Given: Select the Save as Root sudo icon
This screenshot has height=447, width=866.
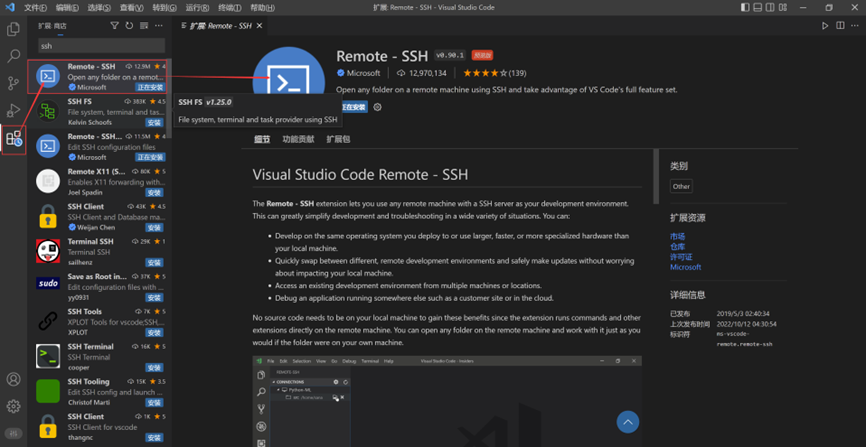Looking at the screenshot, I should pyautogui.click(x=48, y=283).
